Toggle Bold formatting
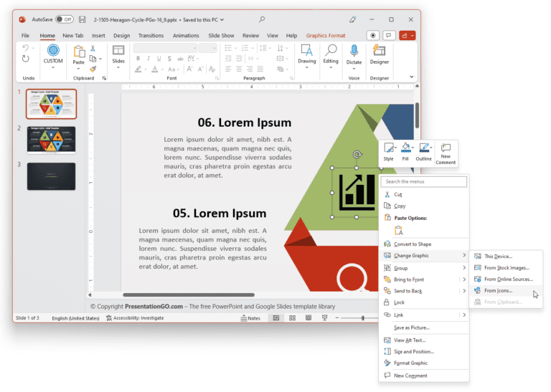The image size is (551, 392). point(138,58)
